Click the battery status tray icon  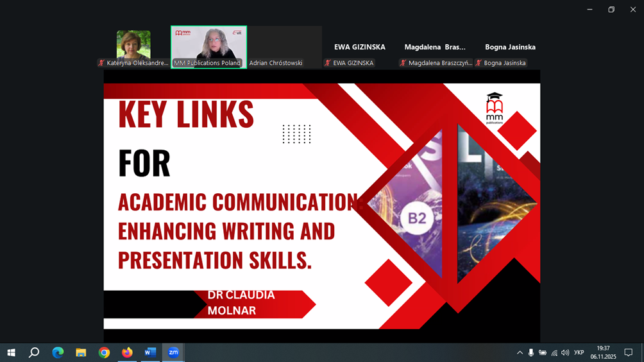coord(543,352)
